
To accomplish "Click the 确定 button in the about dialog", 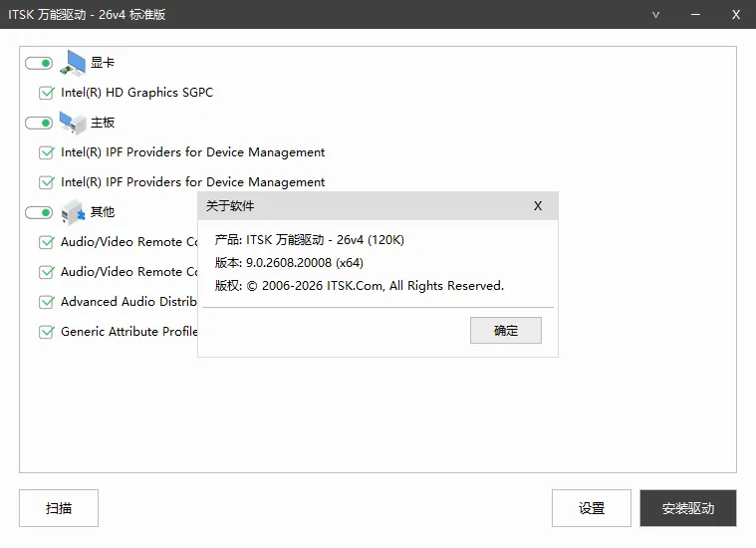I will pyautogui.click(x=506, y=331).
